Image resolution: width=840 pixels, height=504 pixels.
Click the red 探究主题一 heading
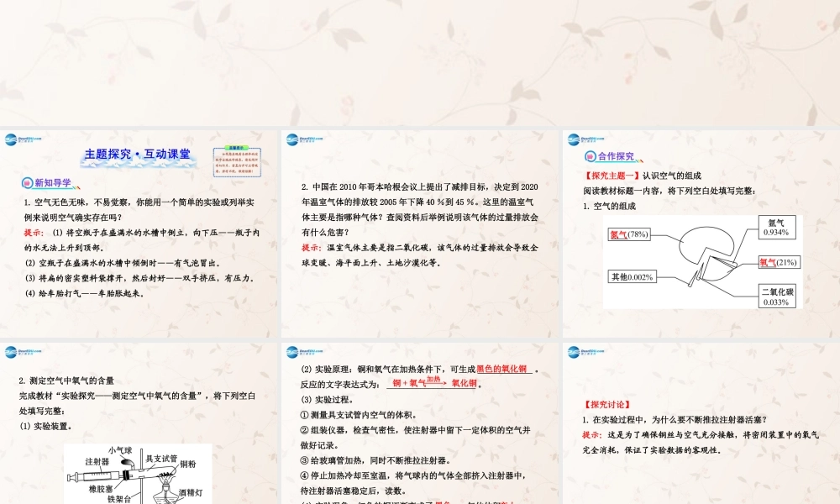(612, 176)
